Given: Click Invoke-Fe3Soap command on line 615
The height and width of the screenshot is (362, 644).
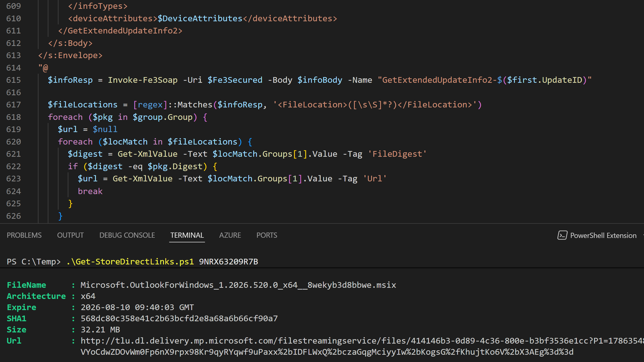Looking at the screenshot, I should [x=143, y=80].
